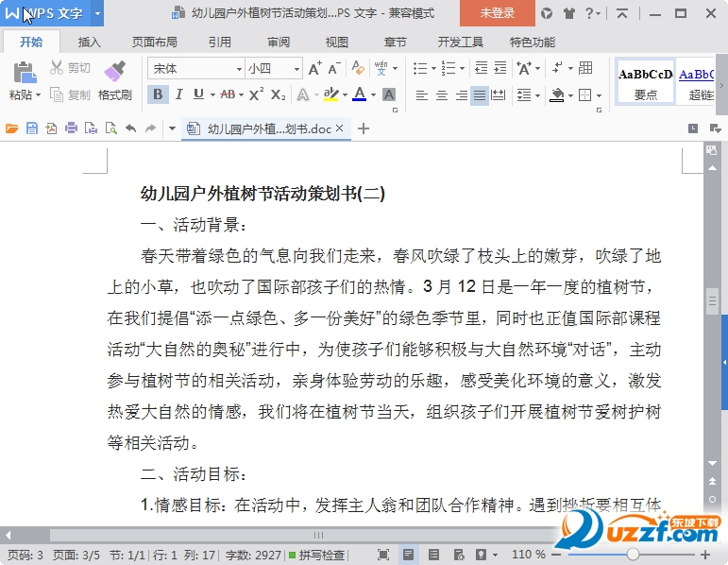Screen dimensions: 728x565
Task: Decrease indent icon
Action: coord(481,68)
